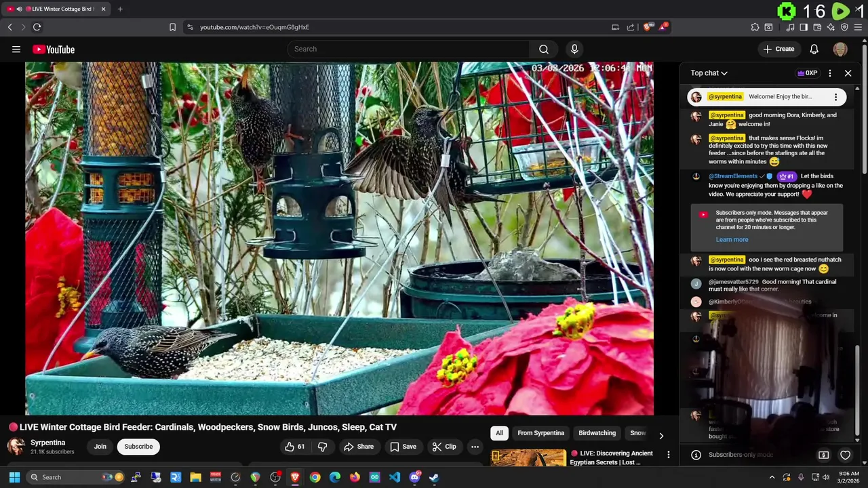
Task: Open the Ancient Egyptian Secrets video thumbnail
Action: [x=528, y=458]
